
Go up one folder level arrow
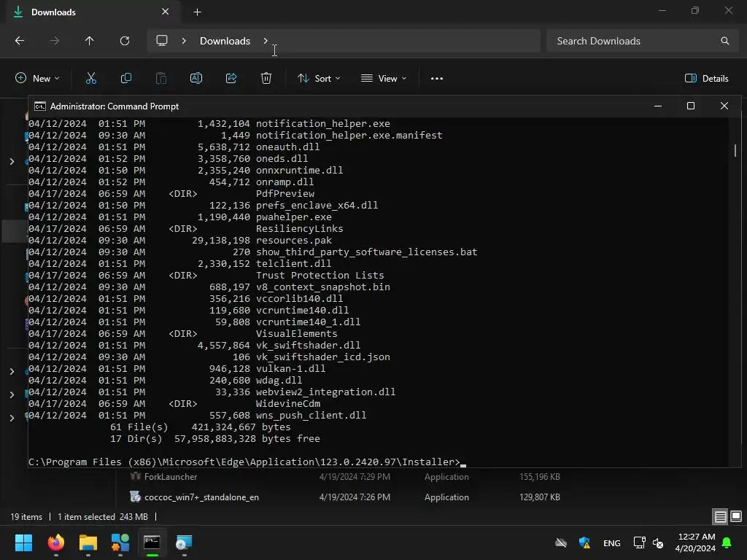tap(90, 41)
